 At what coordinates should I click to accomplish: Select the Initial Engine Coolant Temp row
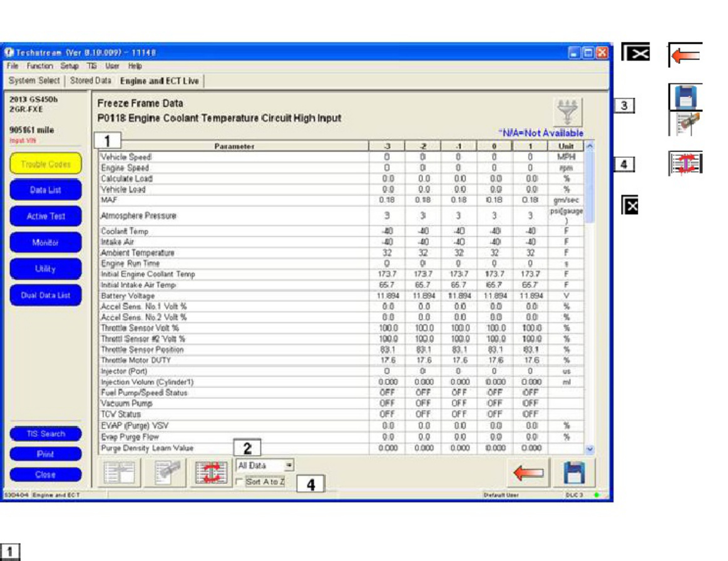[342, 274]
